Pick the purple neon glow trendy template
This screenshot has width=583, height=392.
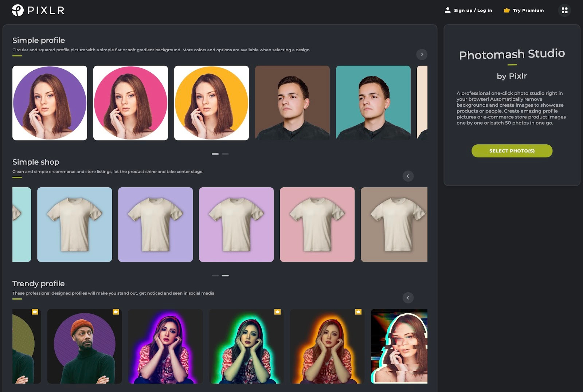(165, 346)
